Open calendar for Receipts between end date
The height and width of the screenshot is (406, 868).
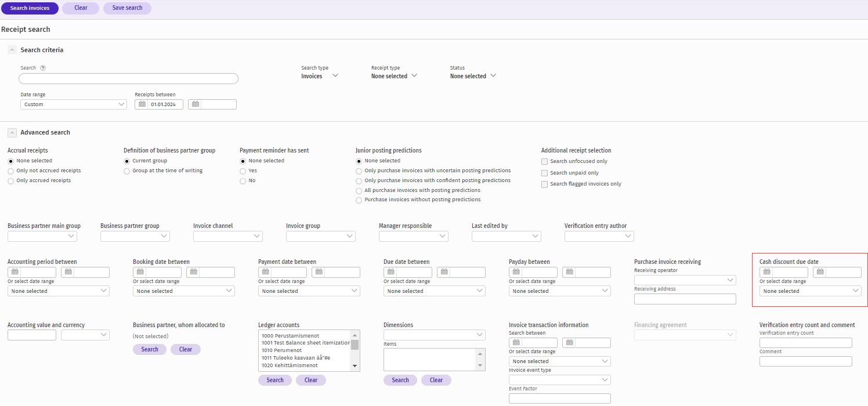tap(196, 104)
